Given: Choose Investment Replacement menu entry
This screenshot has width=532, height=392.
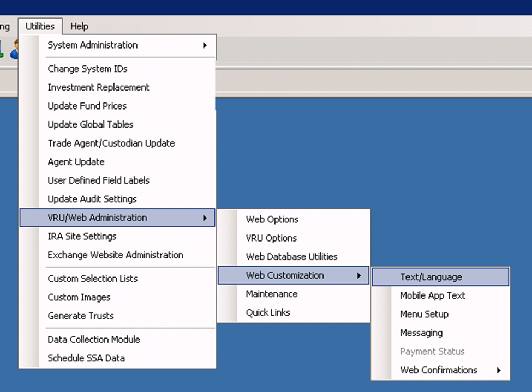Looking at the screenshot, I should tap(117, 87).
